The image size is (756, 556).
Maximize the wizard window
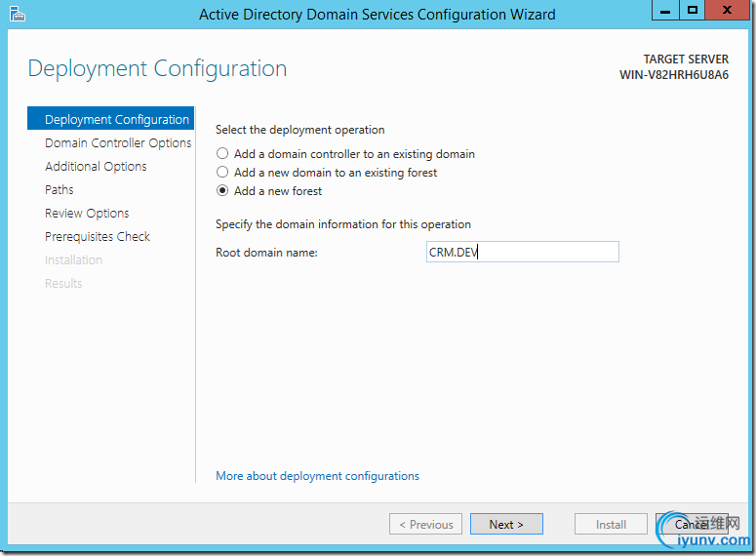[x=693, y=10]
